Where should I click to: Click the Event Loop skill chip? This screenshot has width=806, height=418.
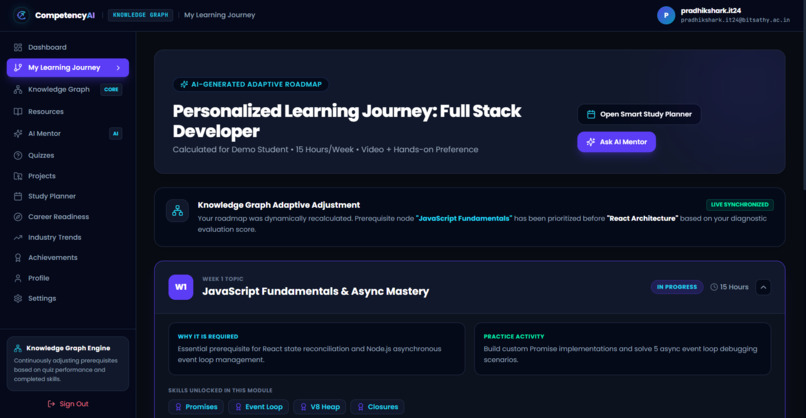[259, 407]
